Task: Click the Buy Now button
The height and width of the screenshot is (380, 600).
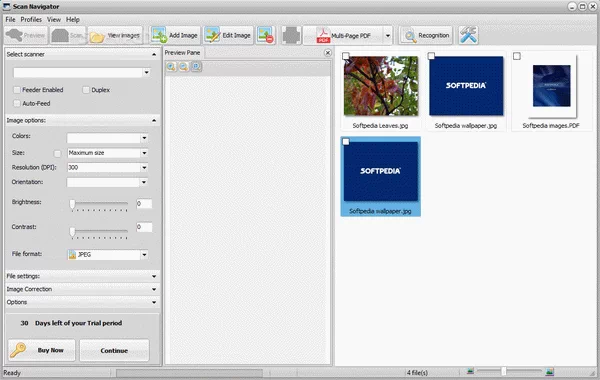Action: pos(42,350)
